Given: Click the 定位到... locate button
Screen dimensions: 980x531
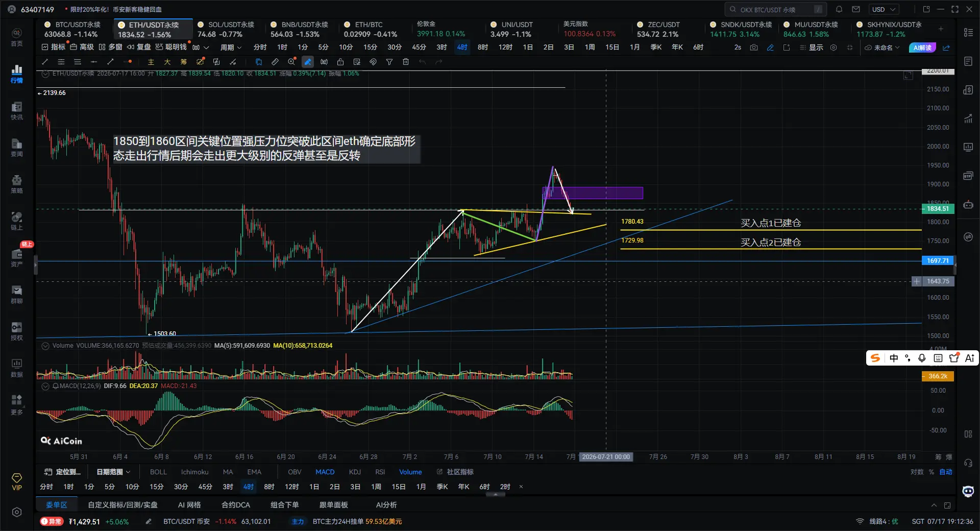Looking at the screenshot, I should (63, 472).
